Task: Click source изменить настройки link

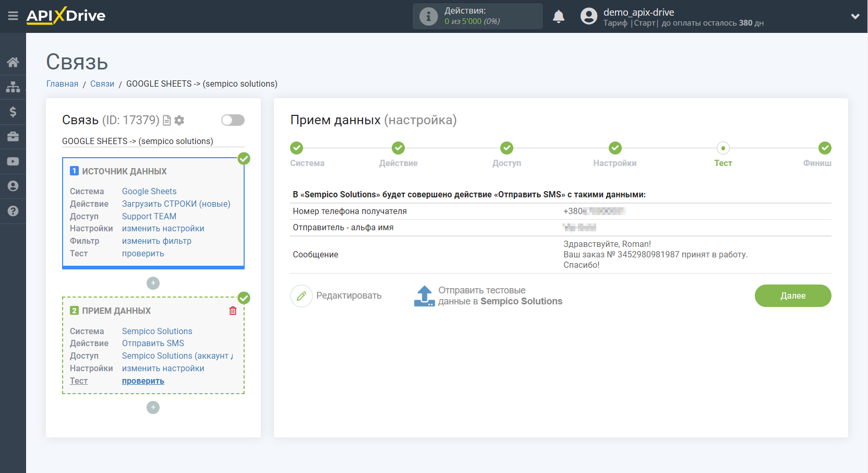Action: pyautogui.click(x=163, y=229)
